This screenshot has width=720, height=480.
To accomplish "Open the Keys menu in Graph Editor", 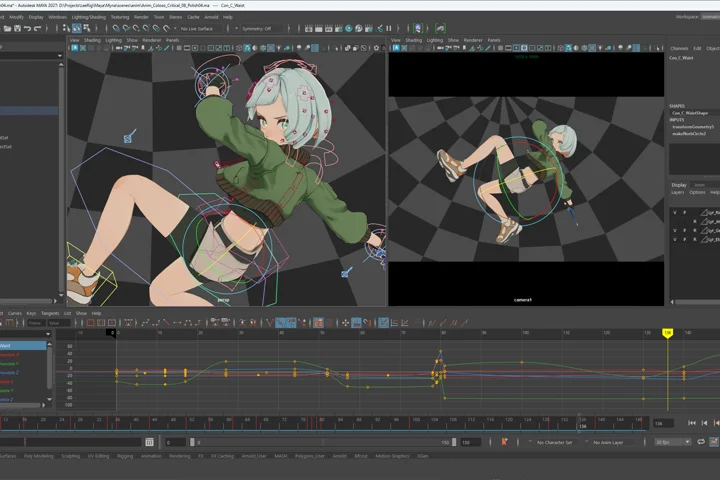I will tap(31, 313).
